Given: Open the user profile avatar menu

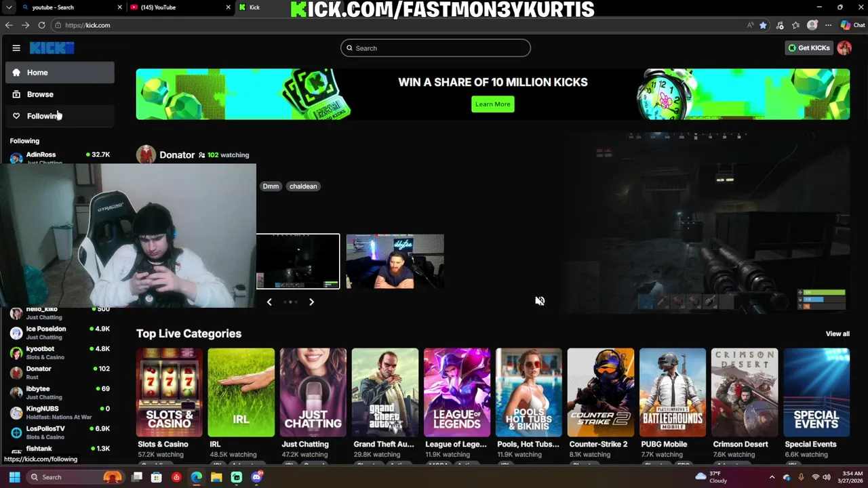Looking at the screenshot, I should pyautogui.click(x=844, y=48).
